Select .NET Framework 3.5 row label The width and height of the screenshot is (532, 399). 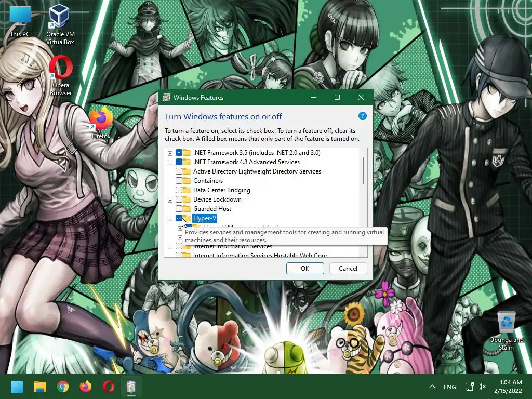[257, 153]
